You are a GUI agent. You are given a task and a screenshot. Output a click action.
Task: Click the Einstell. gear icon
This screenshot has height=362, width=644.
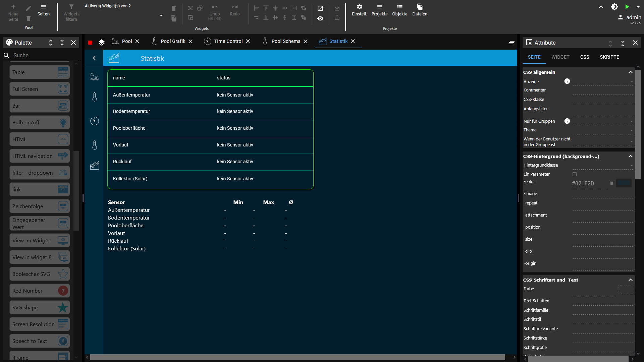click(x=359, y=7)
